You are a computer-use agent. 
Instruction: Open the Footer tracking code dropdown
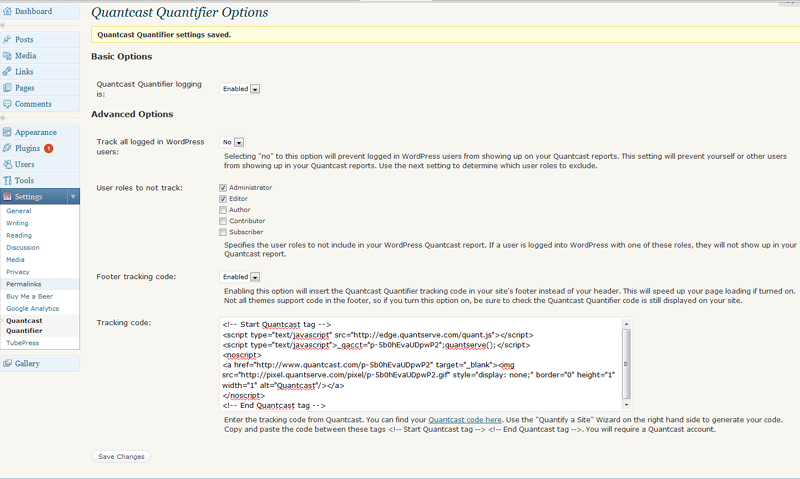click(x=240, y=277)
